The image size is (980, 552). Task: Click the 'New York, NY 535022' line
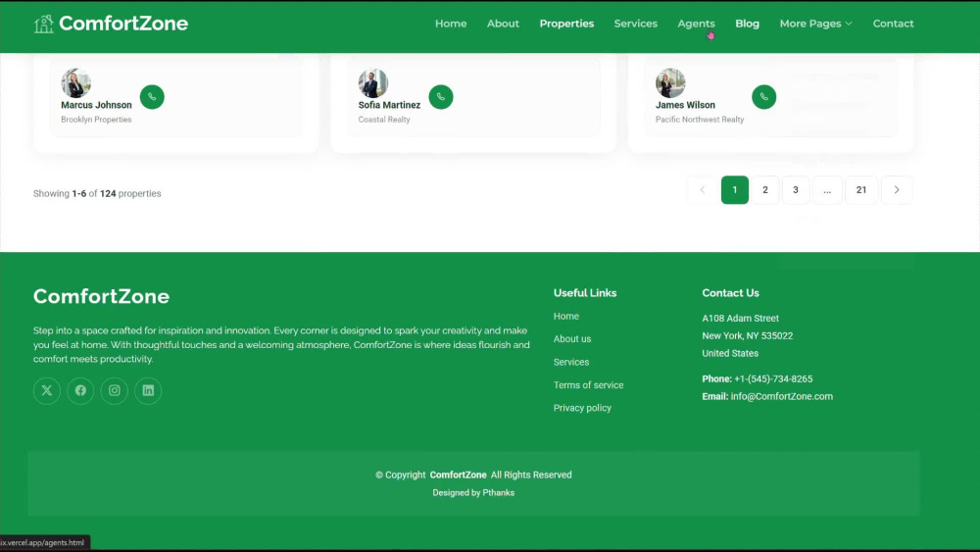[x=748, y=335]
